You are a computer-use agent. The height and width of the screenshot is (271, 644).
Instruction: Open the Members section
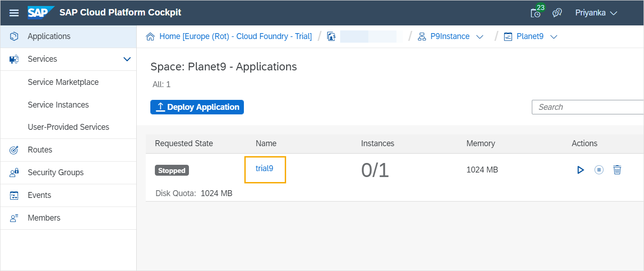tap(44, 217)
